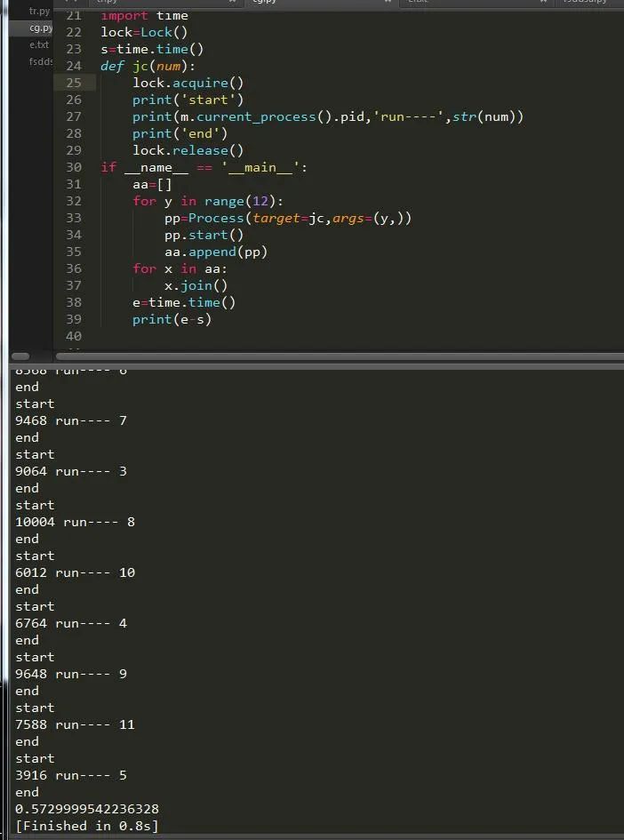The height and width of the screenshot is (840, 624).
Task: Click '[Finished in 0.8s]' in output panel
Action: click(x=87, y=826)
